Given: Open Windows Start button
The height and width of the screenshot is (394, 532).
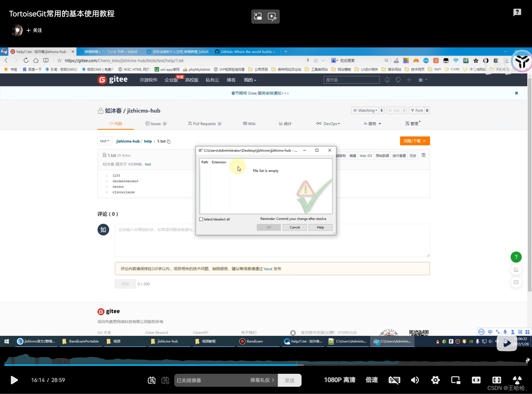Looking at the screenshot, I should 7,341.
